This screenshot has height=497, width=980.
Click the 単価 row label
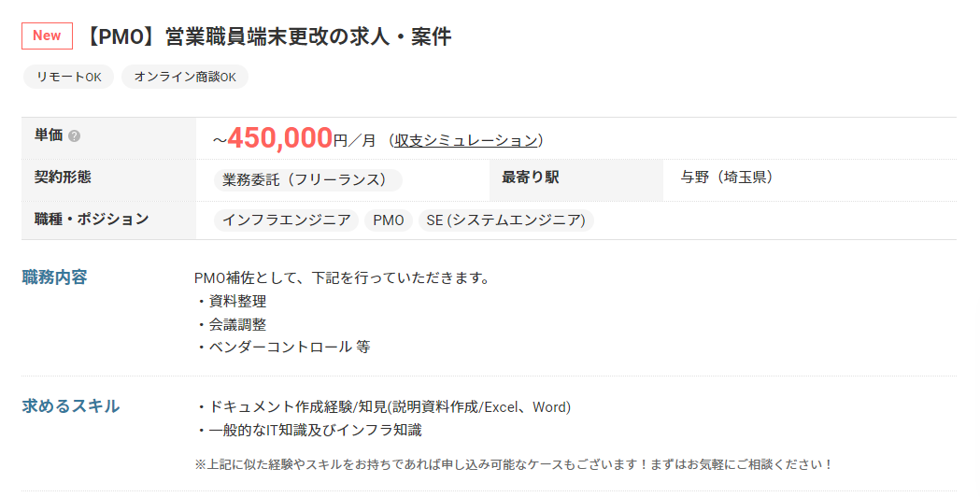[49, 135]
